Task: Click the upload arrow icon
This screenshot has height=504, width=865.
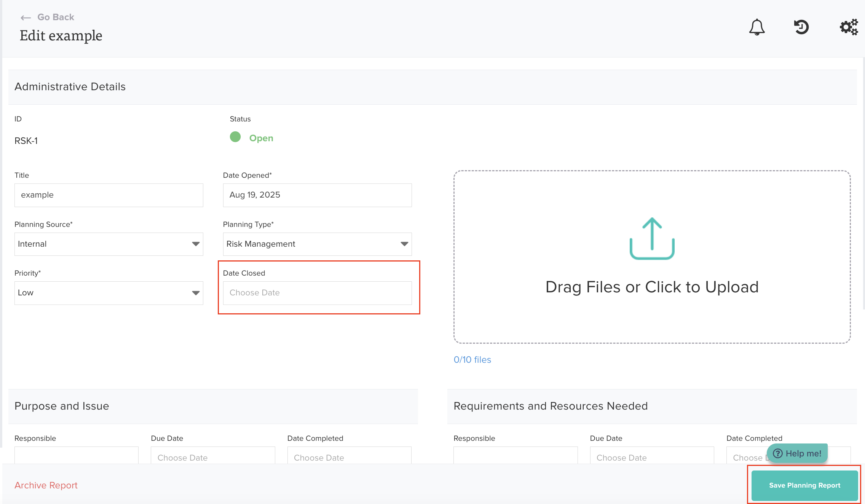Action: (652, 239)
